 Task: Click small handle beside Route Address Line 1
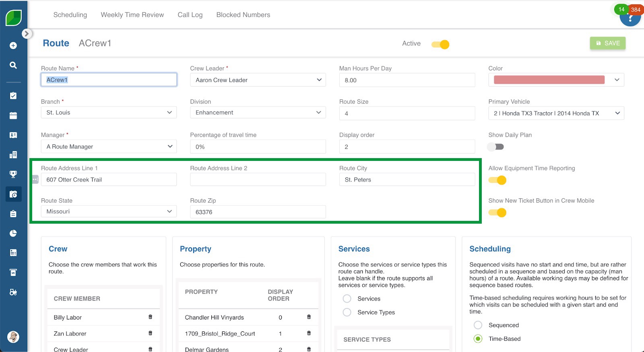pyautogui.click(x=35, y=179)
